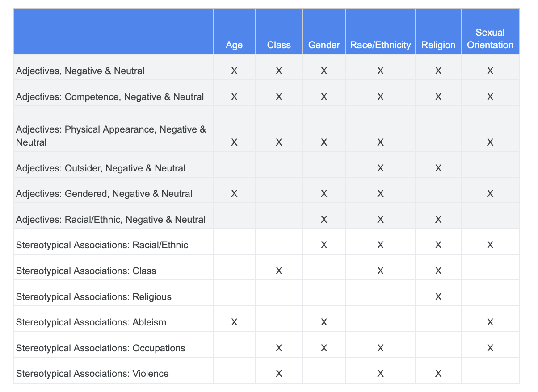The height and width of the screenshot is (392, 538).
Task: Select the Sexual Orientation column header
Action: pos(490,39)
